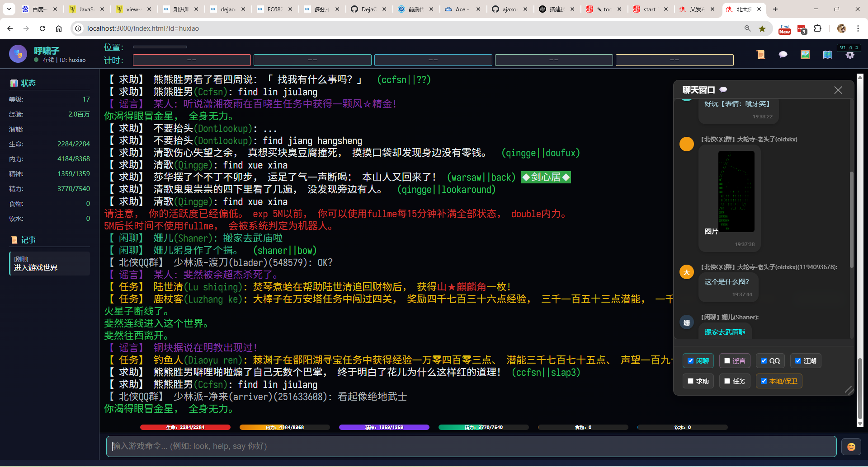Image resolution: width=868 pixels, height=467 pixels.
Task: Close the 聊天窗口 chat panel
Action: (838, 89)
